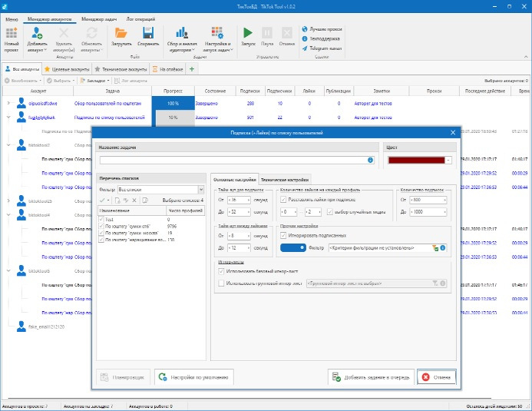Click the dark red color swatch
Viewport: 532px width, 411px height.
pyautogui.click(x=415, y=161)
